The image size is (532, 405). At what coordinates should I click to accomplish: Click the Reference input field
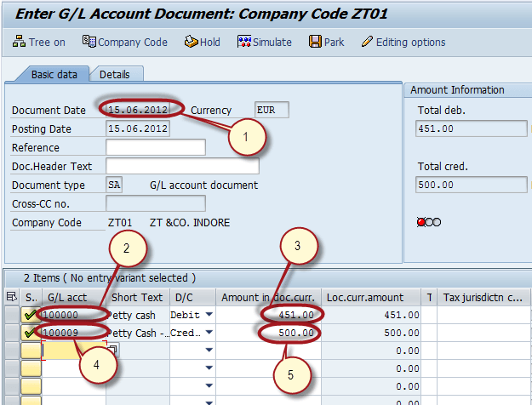[x=156, y=147]
